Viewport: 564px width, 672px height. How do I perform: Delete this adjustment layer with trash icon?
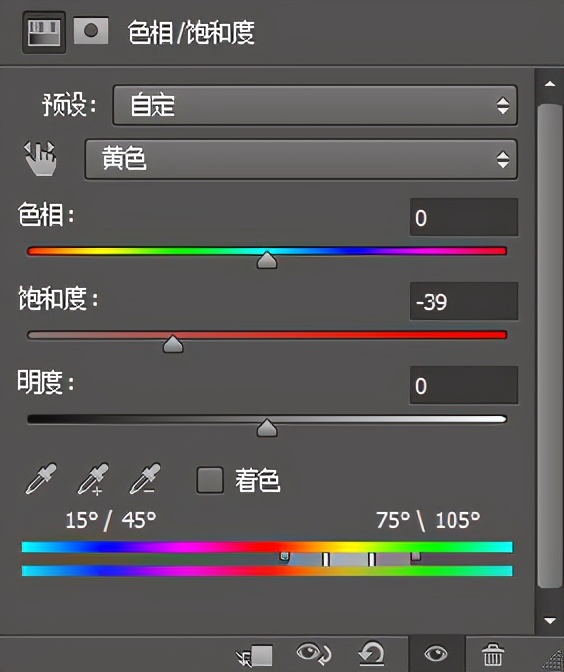tap(493, 654)
